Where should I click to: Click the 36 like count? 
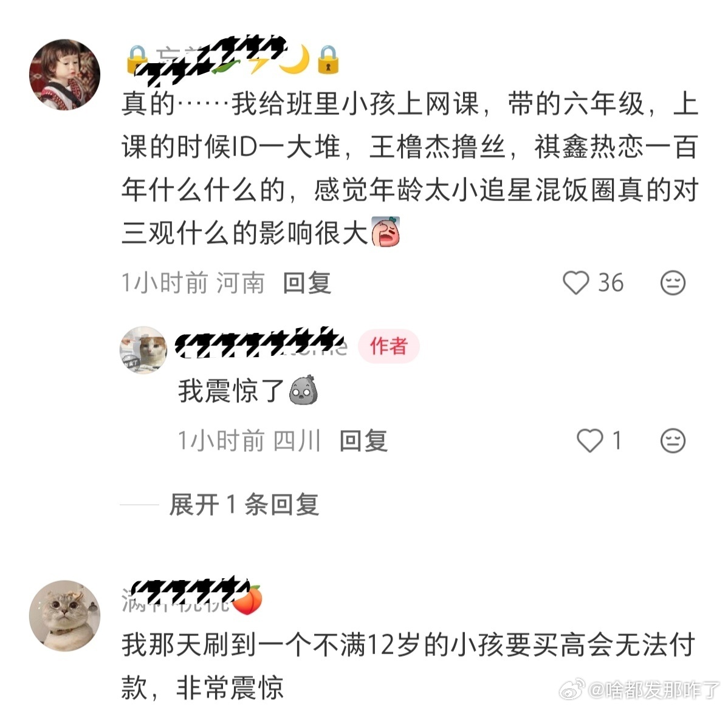click(611, 282)
